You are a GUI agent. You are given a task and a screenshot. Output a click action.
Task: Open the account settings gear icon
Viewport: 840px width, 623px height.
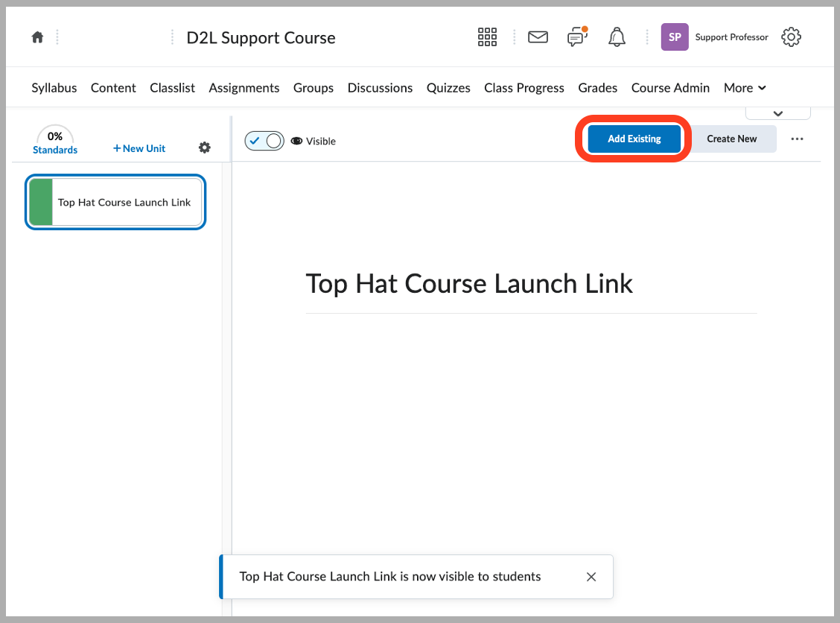pos(791,37)
